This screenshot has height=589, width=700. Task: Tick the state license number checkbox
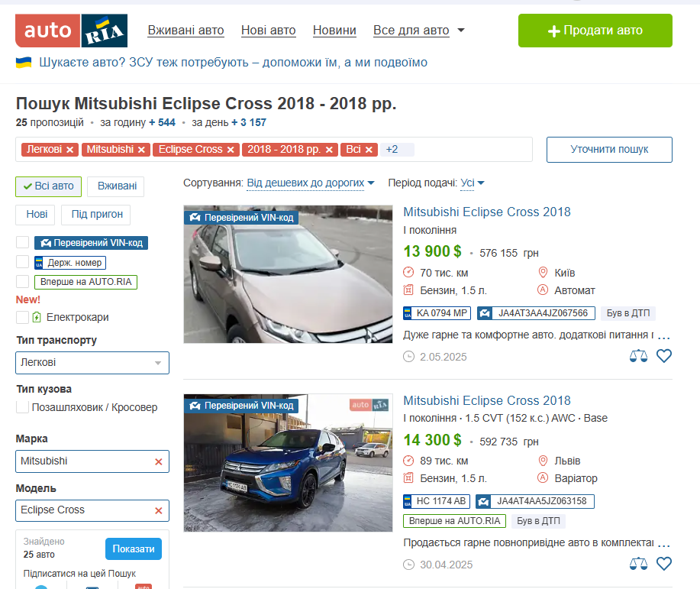pos(23,262)
